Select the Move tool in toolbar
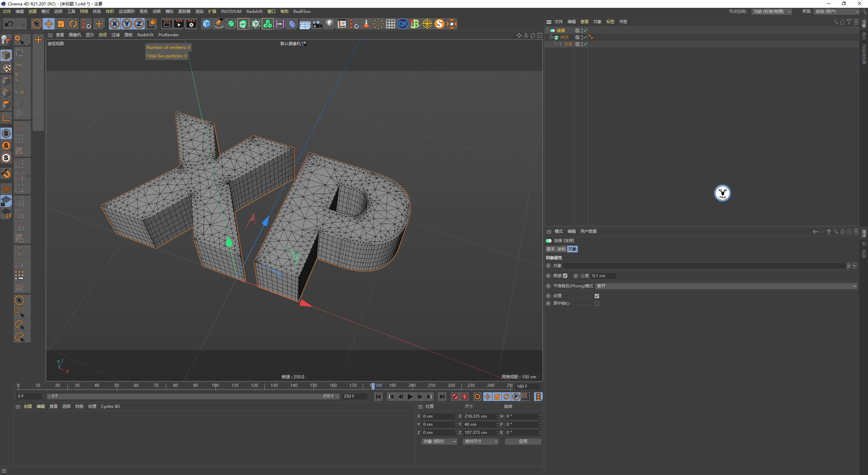 pyautogui.click(x=49, y=24)
